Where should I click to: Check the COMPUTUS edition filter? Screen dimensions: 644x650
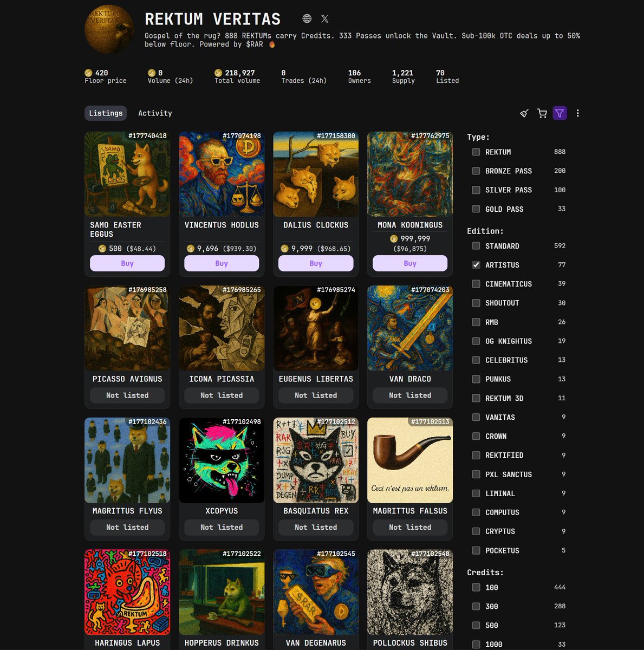(476, 512)
